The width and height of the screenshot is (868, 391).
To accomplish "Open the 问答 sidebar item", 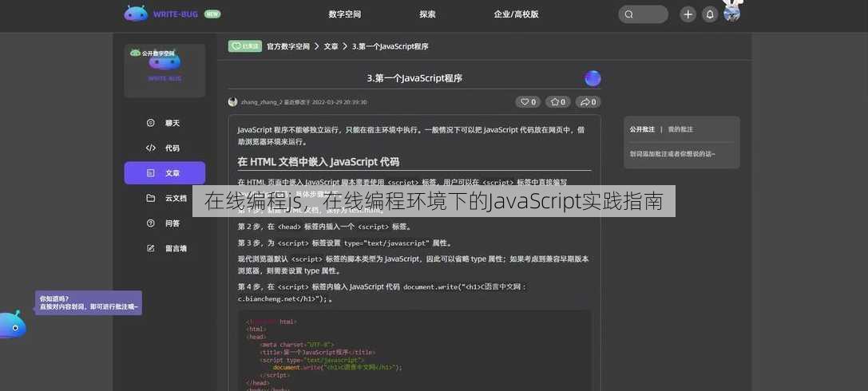I will point(164,223).
